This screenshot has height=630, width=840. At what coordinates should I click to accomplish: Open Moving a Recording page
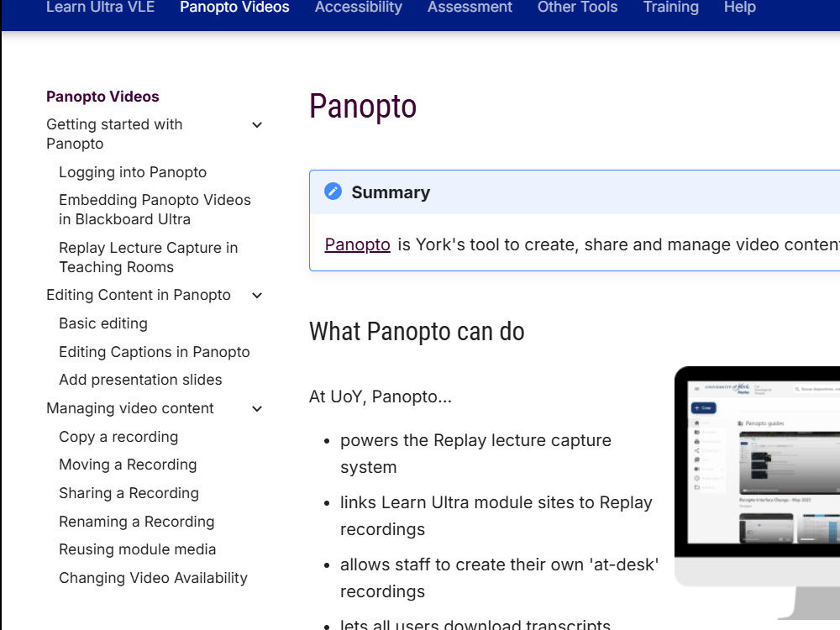point(128,465)
